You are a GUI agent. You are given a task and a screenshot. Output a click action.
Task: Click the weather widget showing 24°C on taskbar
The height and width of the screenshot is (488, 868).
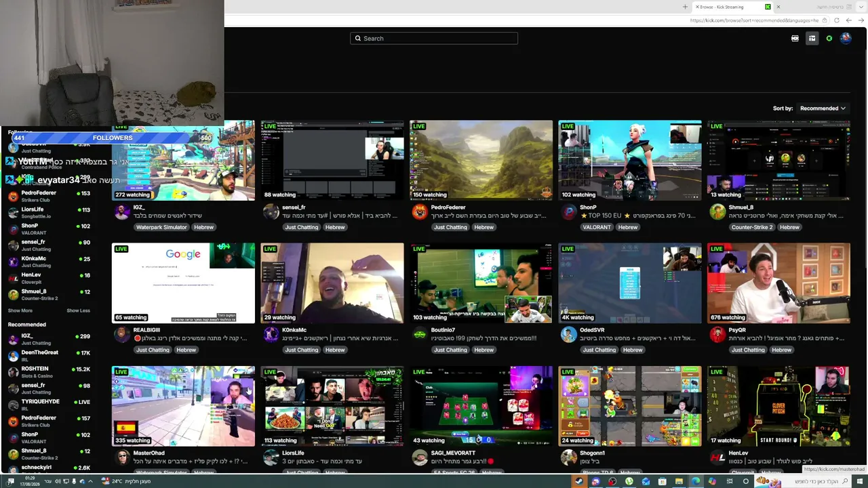pyautogui.click(x=126, y=481)
